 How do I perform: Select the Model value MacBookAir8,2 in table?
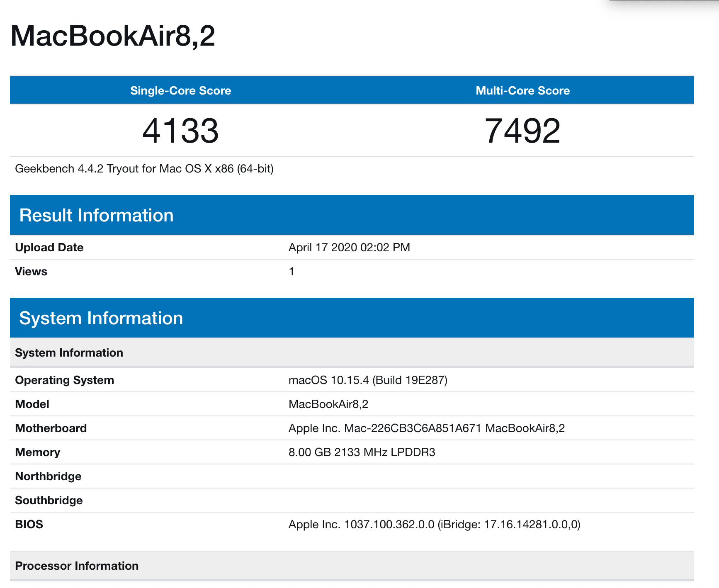click(328, 404)
